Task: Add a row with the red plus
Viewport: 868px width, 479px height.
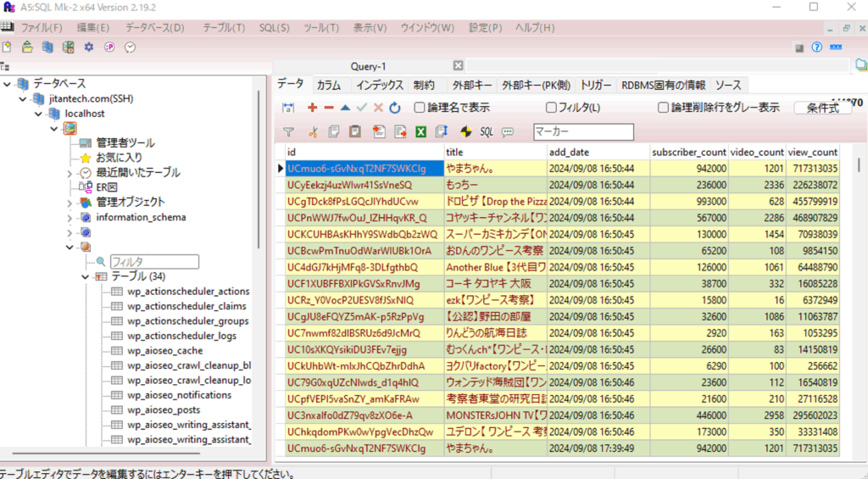Action: point(312,108)
